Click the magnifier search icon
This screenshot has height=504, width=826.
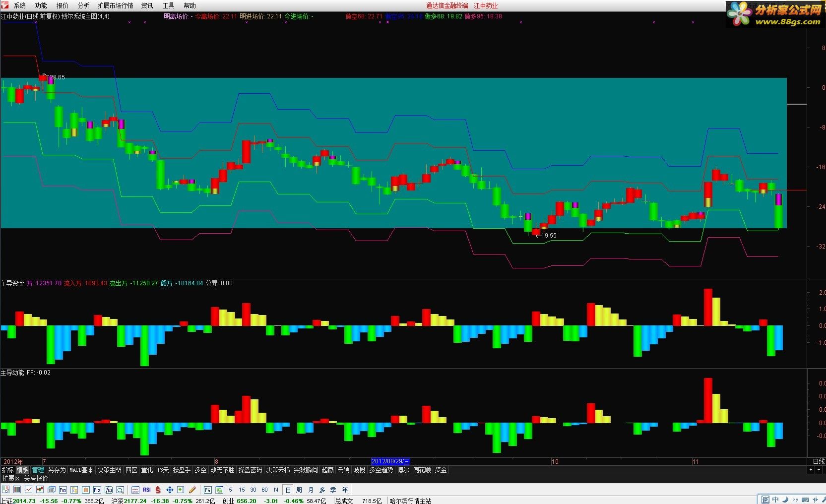pos(120,490)
